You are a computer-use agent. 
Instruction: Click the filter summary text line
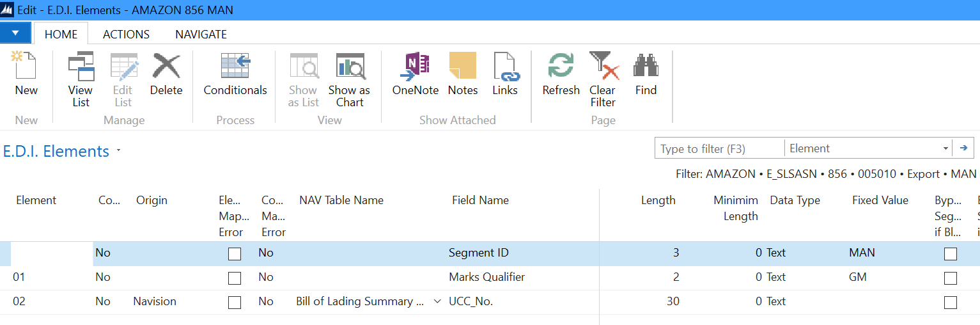(826, 174)
